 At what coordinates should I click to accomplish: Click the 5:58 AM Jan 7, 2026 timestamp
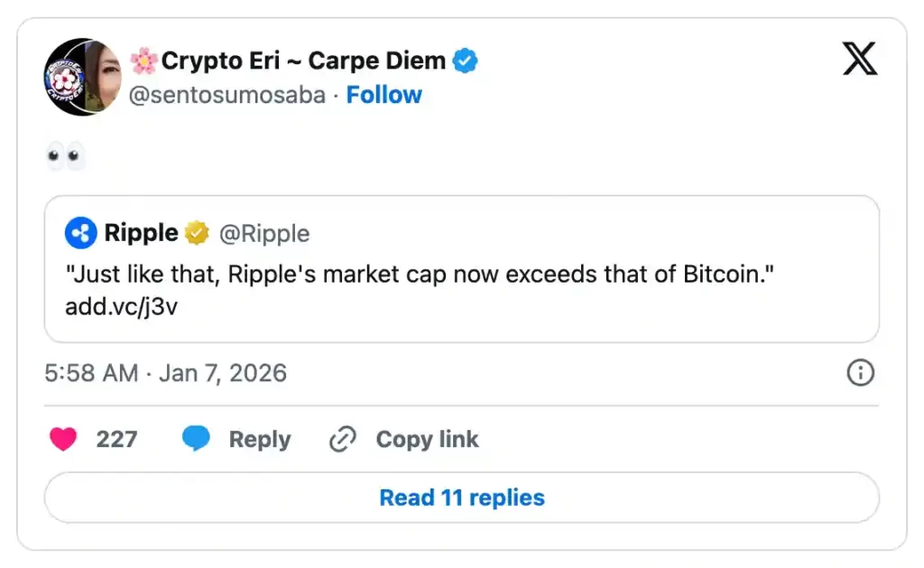pyautogui.click(x=165, y=373)
